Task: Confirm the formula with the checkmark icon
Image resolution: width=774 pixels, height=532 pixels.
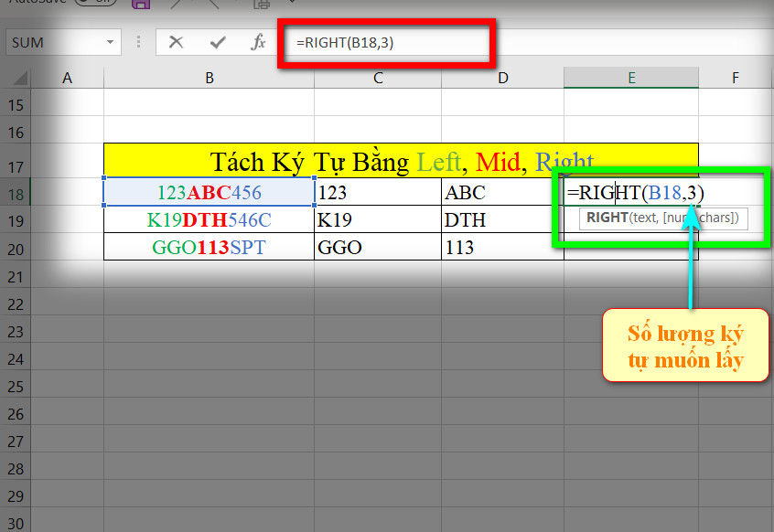Action: point(217,42)
